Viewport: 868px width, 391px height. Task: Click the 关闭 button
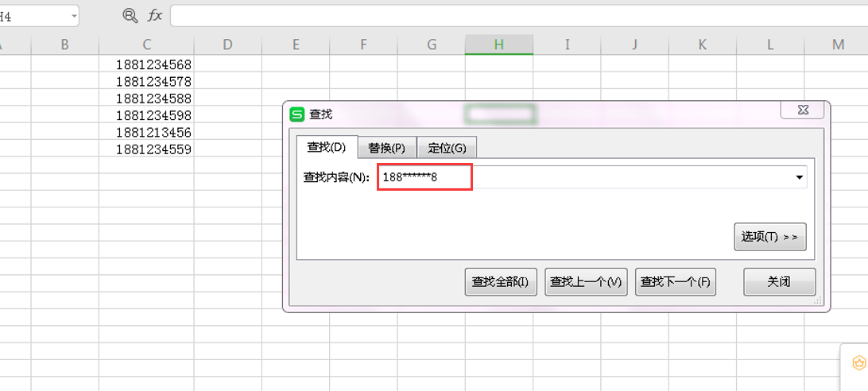pos(780,282)
